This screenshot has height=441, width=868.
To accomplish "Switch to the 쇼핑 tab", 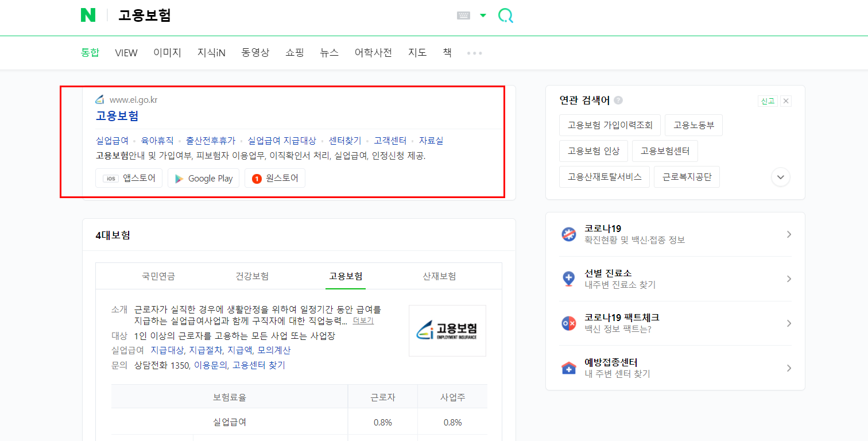I will pos(294,53).
